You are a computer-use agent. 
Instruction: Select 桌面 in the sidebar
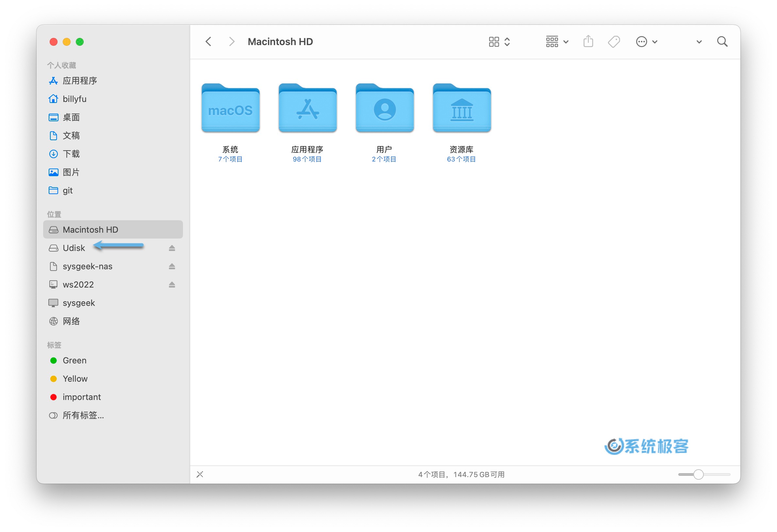click(113, 117)
